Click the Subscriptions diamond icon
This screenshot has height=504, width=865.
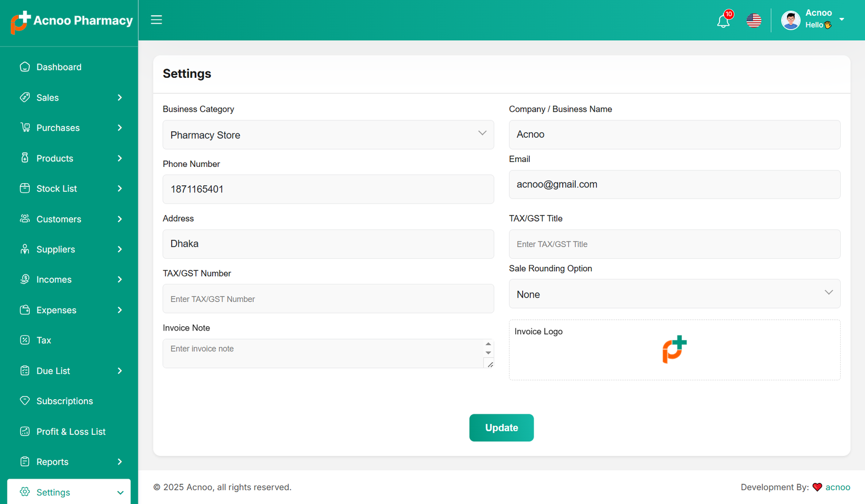coord(25,401)
